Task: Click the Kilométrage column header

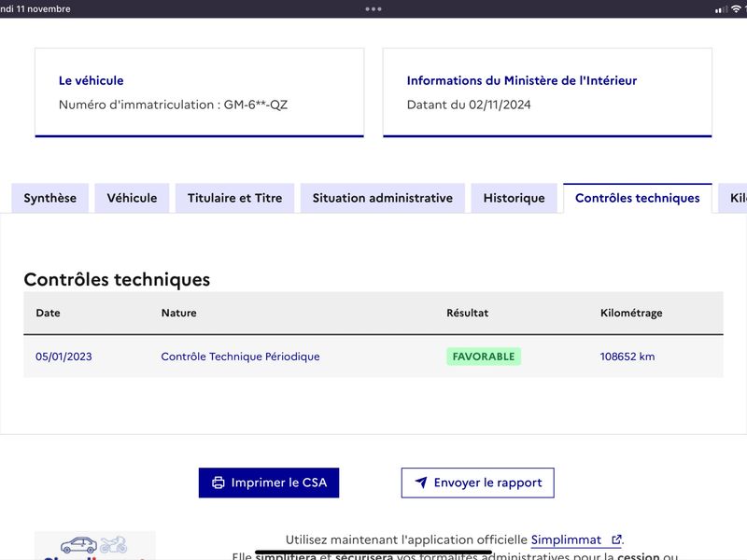Action: (631, 313)
